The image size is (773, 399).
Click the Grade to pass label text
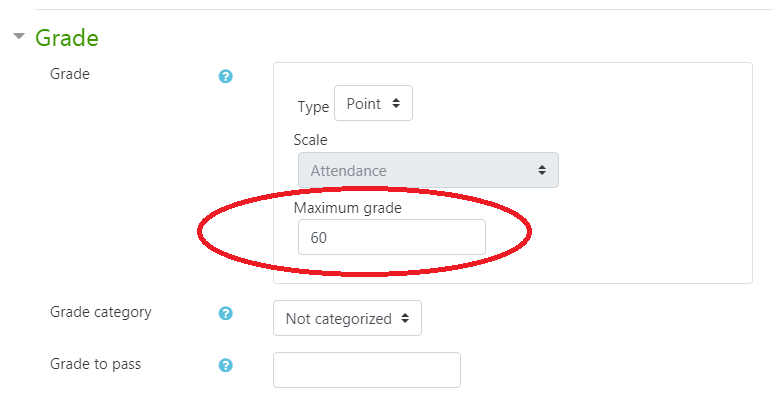pos(96,364)
